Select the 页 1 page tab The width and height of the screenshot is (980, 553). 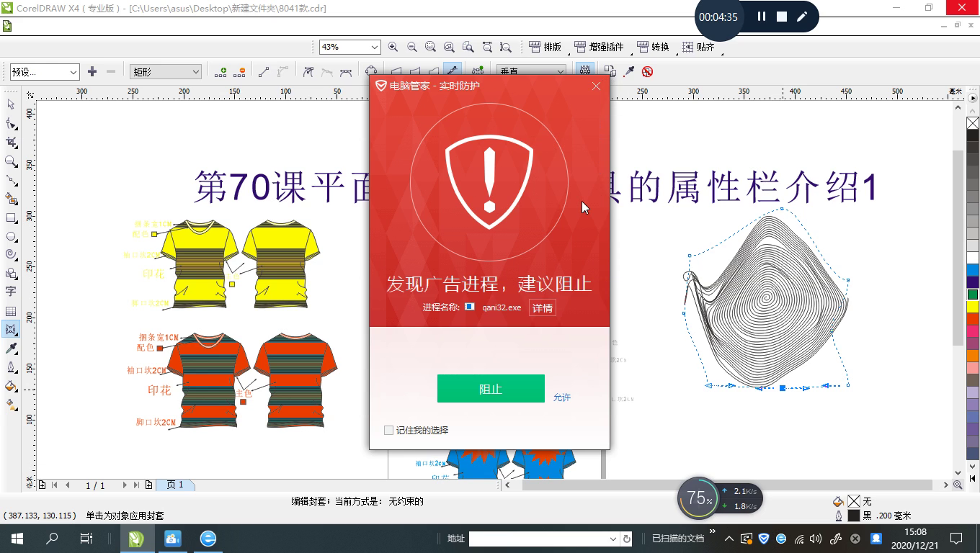[x=174, y=485]
